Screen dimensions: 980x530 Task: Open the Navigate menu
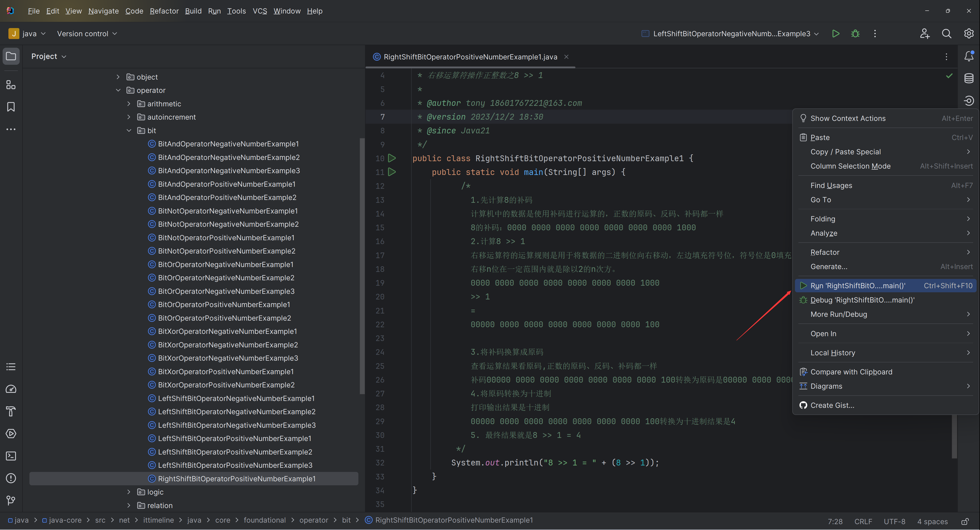pos(104,11)
